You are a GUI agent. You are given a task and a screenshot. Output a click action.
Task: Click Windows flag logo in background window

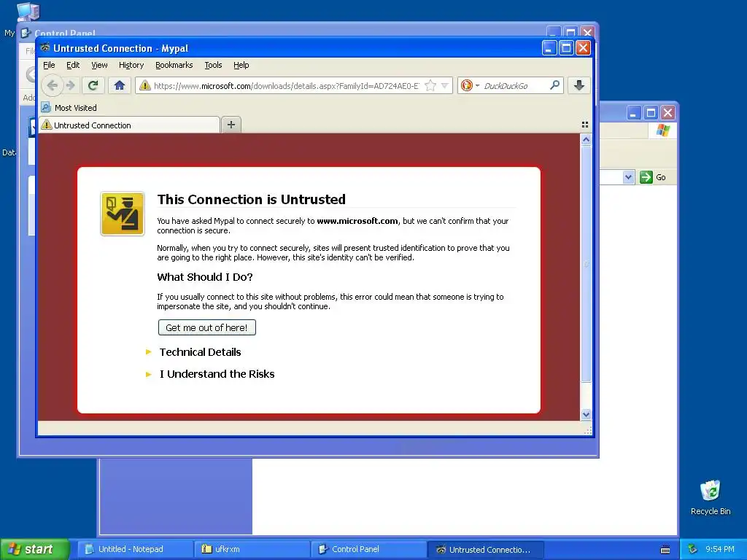pos(662,130)
